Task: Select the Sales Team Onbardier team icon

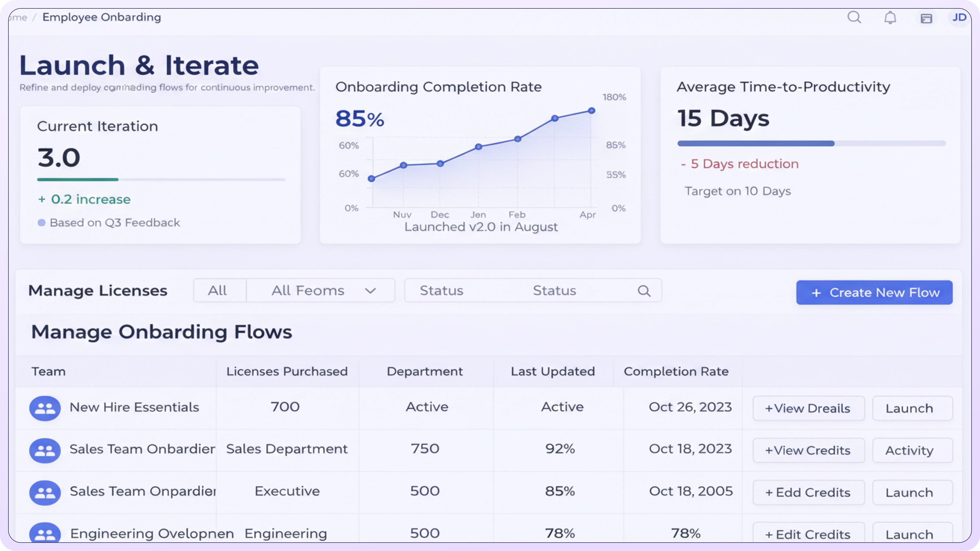Action: (x=44, y=450)
